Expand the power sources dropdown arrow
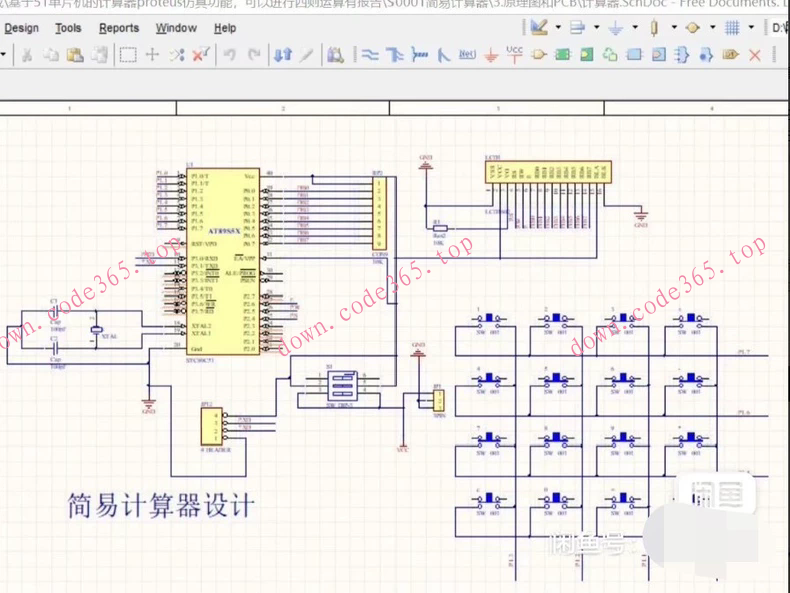This screenshot has width=790, height=593. [x=634, y=28]
